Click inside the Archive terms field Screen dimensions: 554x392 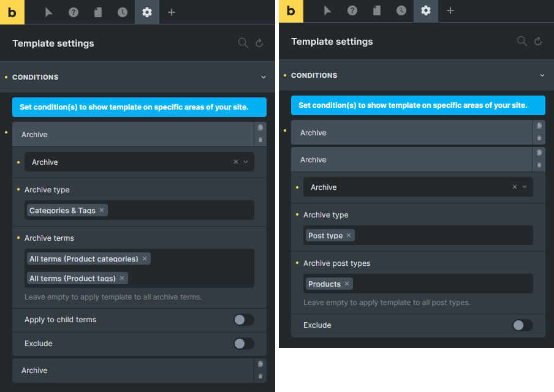[x=196, y=268]
